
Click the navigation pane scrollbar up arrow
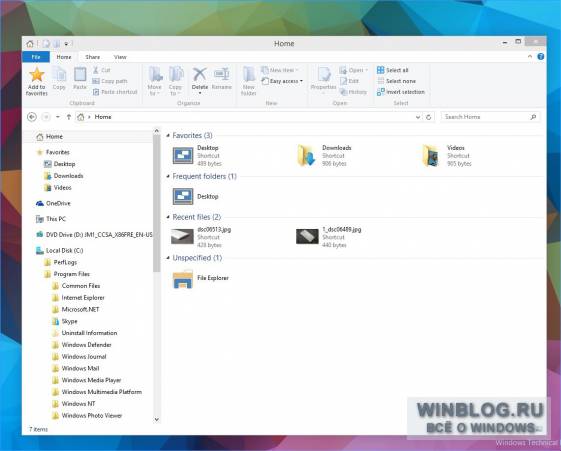156,131
